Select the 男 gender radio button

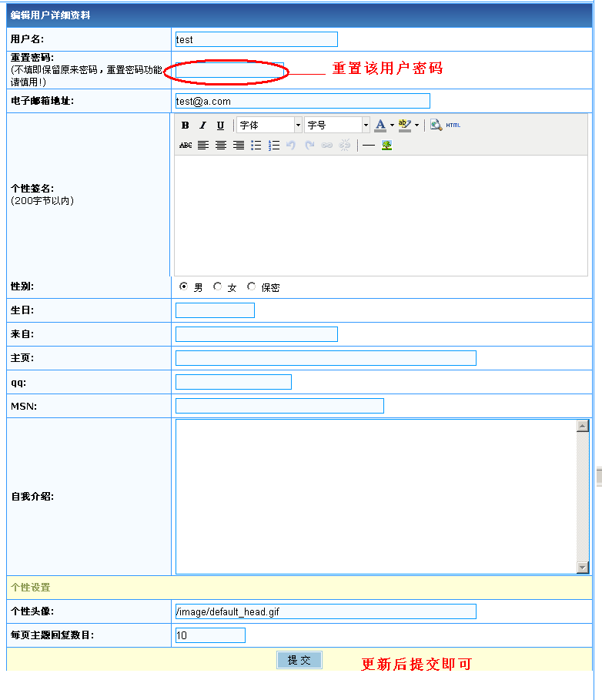pos(183,286)
